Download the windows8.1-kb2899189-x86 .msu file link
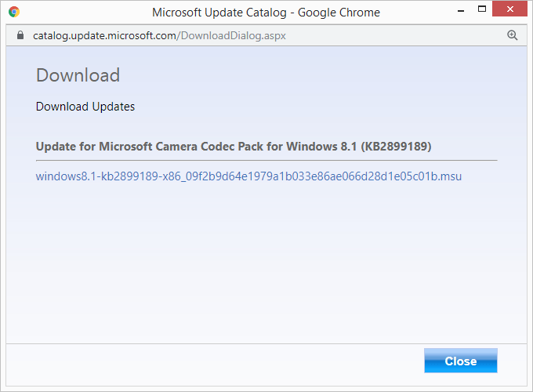 tap(248, 176)
